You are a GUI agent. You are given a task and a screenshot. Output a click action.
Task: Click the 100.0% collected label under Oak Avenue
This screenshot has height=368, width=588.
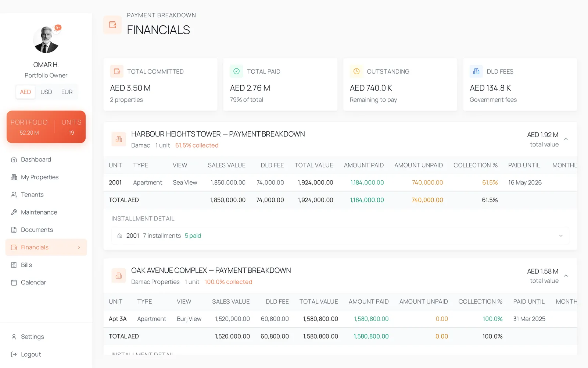pyautogui.click(x=229, y=282)
